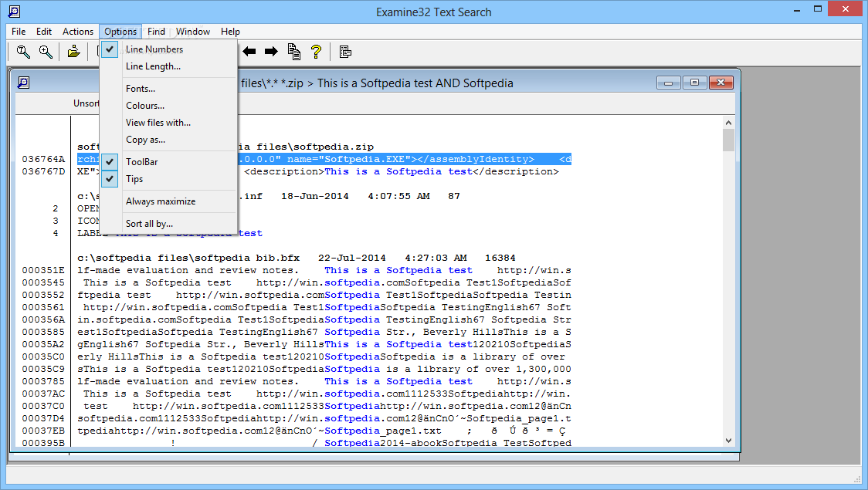Click the results scrollbar up arrow
The width and height of the screenshot is (868, 490).
click(728, 123)
